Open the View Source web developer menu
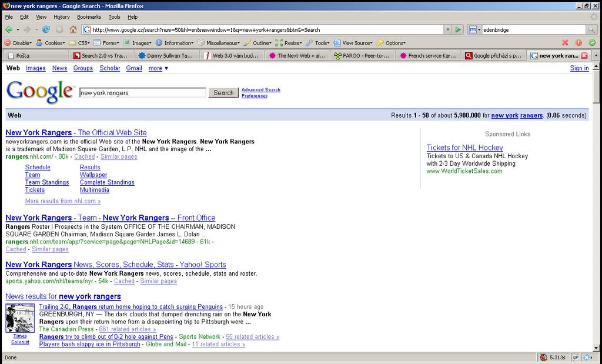 pos(353,43)
